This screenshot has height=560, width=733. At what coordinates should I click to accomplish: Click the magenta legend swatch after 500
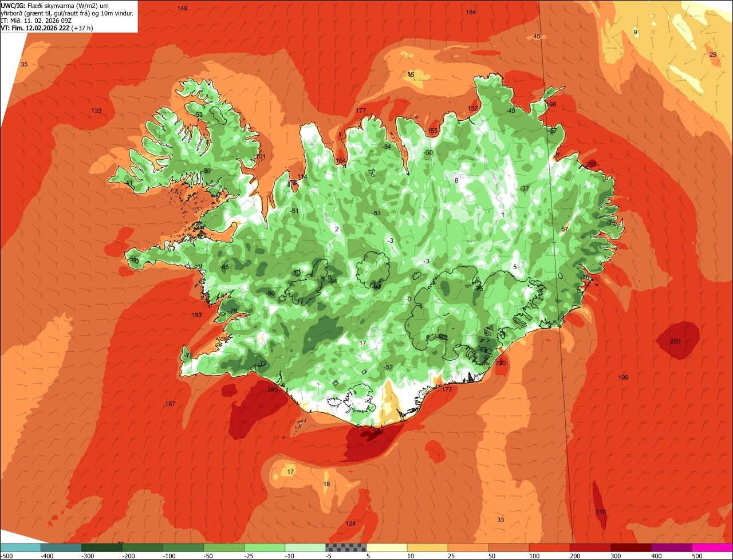tap(712, 547)
